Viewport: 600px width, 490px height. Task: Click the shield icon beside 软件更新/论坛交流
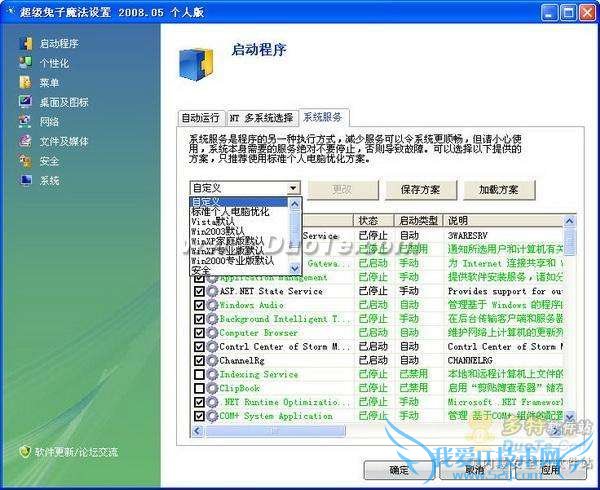[x=25, y=452]
